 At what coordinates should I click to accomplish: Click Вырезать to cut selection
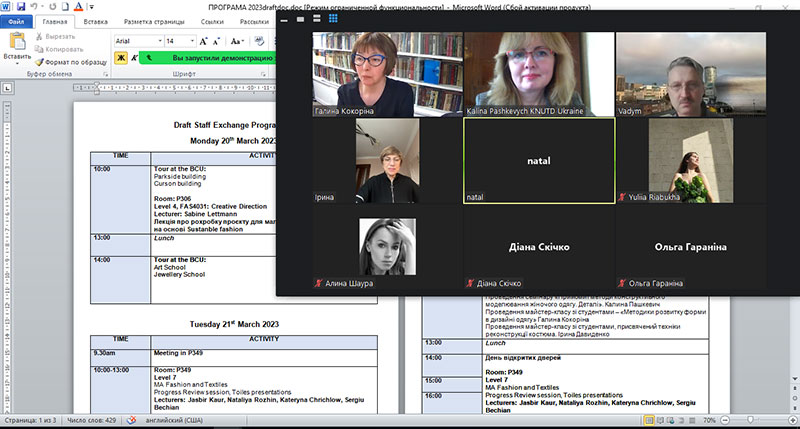(x=55, y=37)
